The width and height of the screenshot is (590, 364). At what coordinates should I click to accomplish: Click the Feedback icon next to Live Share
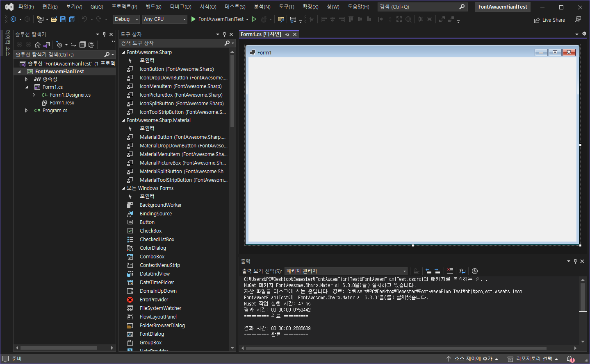pyautogui.click(x=578, y=20)
